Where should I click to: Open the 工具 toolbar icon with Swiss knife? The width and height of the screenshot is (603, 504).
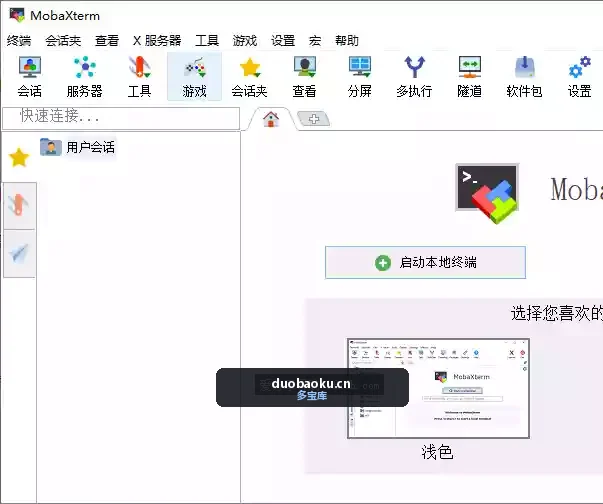pyautogui.click(x=140, y=77)
